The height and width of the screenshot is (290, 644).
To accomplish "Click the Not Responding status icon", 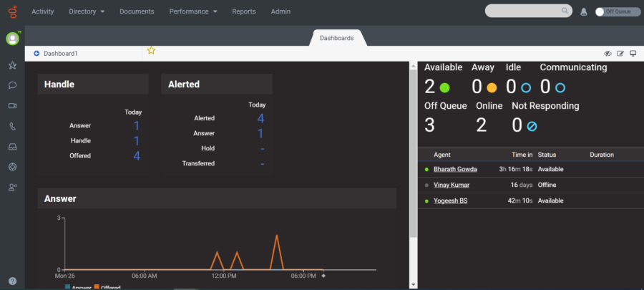I will coord(532,126).
